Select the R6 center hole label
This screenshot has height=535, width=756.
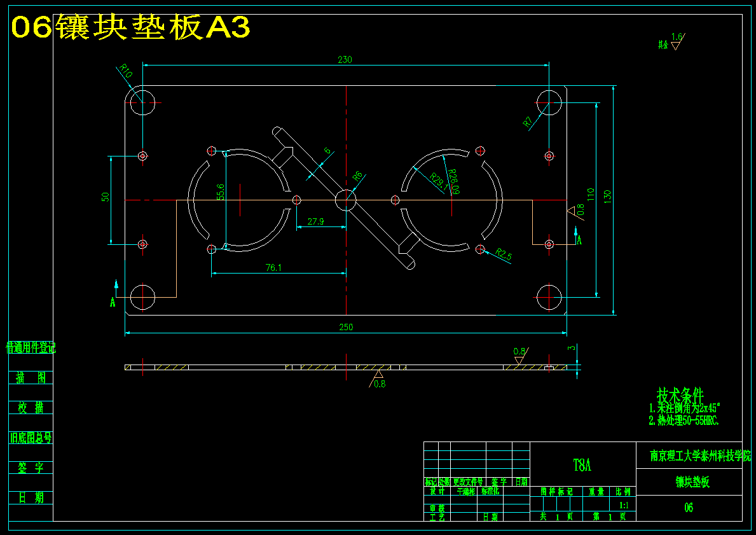(357, 176)
